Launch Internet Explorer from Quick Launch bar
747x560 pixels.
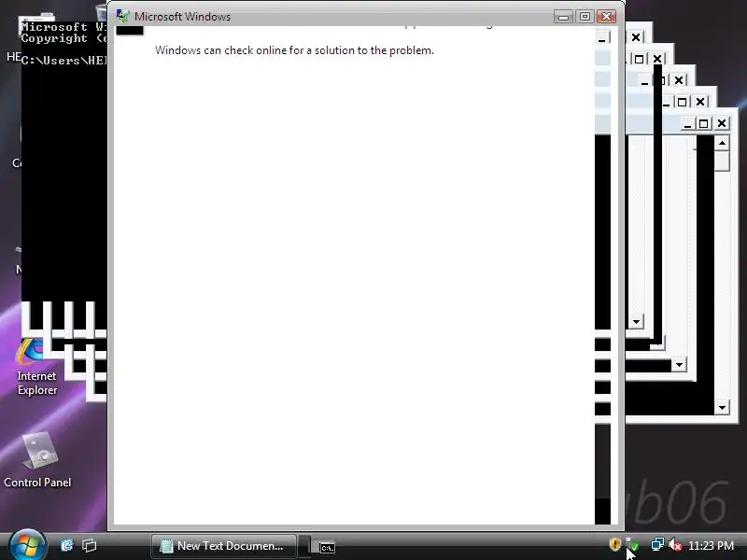[x=67, y=545]
